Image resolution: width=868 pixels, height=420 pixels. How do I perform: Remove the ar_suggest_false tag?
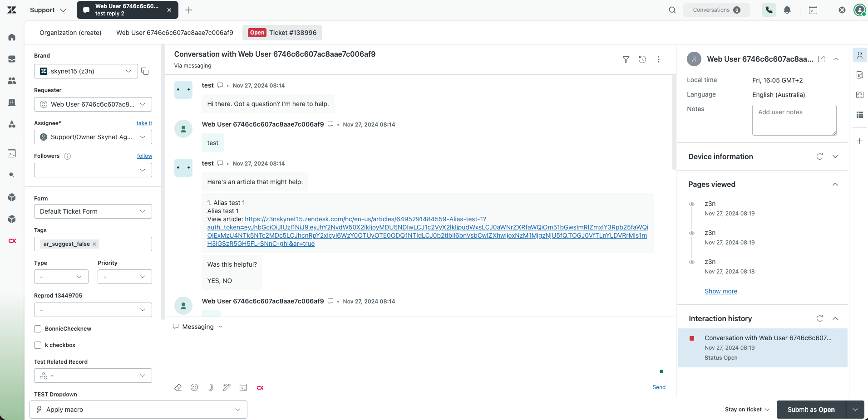pos(94,244)
